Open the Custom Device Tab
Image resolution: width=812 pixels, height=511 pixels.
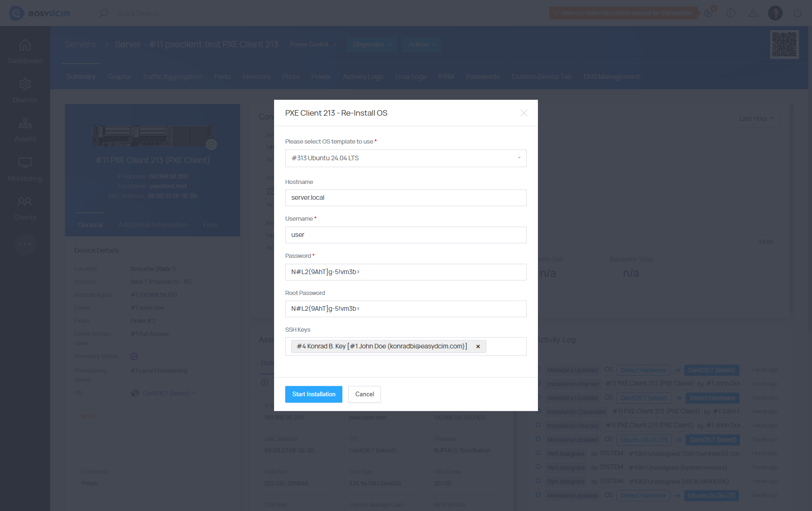[x=542, y=77]
